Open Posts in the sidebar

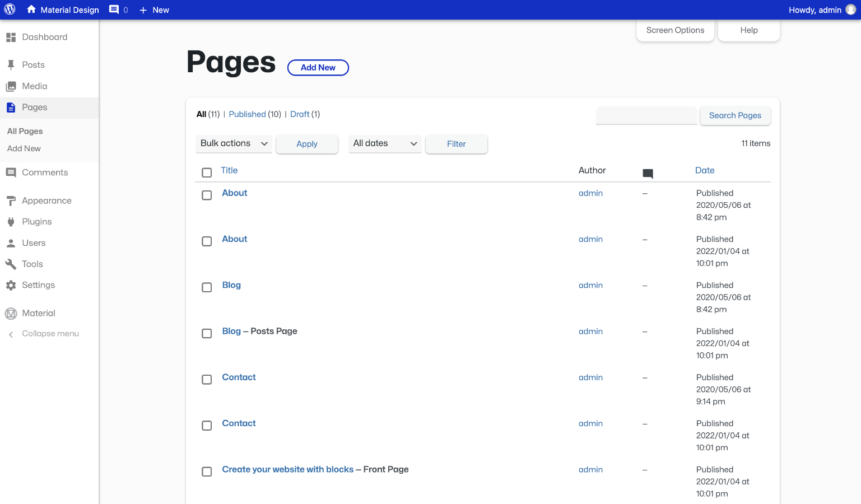(x=33, y=65)
